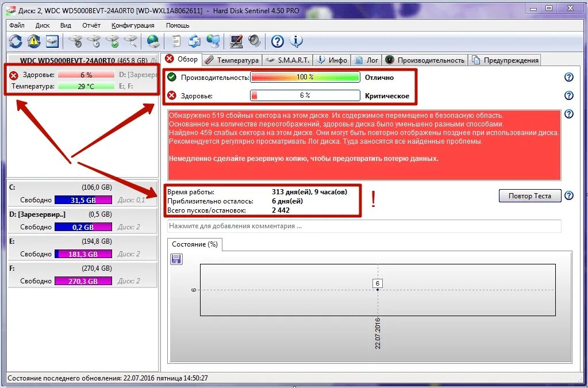The width and height of the screenshot is (588, 388).
Task: Switch to the Предупреждения tab
Action: click(x=505, y=60)
